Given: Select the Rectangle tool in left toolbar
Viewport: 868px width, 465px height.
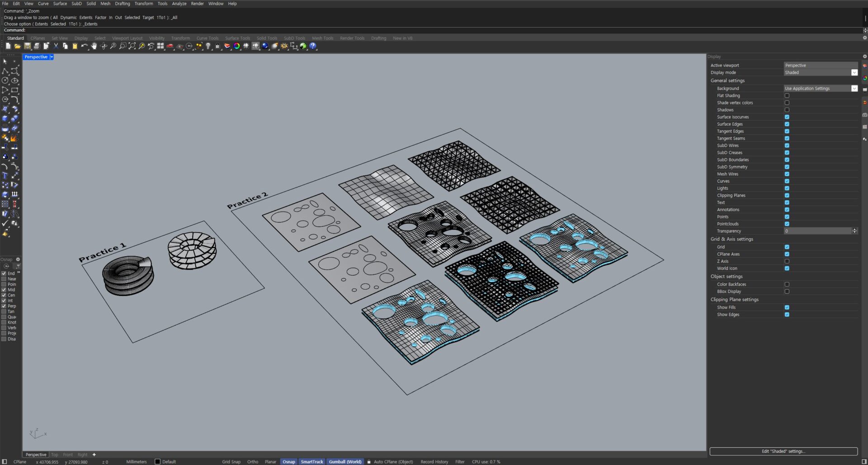Looking at the screenshot, I should click(x=15, y=90).
